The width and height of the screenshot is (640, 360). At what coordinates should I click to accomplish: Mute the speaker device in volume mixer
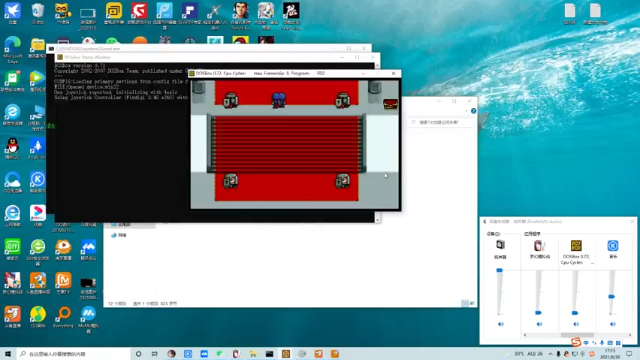500,324
